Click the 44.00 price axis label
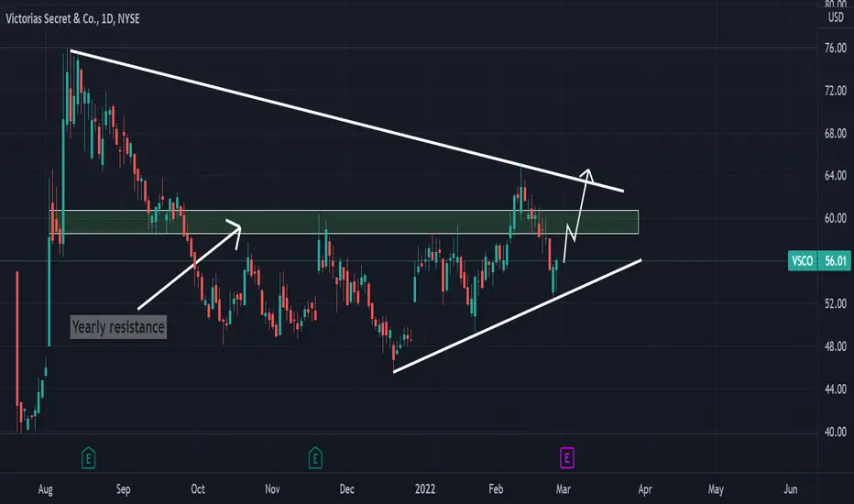The width and height of the screenshot is (854, 504). [836, 389]
